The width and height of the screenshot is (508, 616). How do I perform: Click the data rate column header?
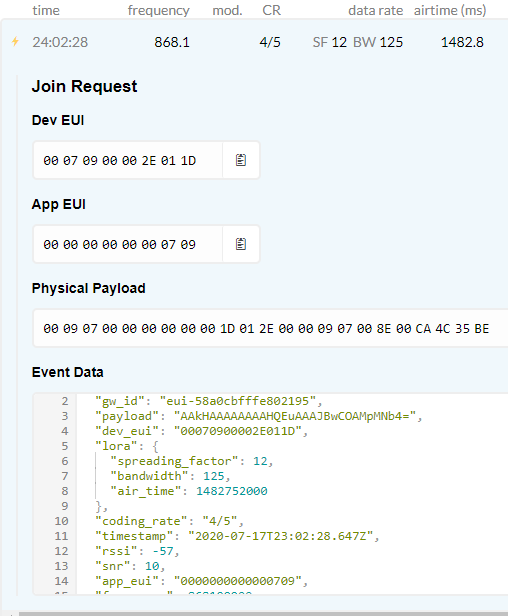376,10
